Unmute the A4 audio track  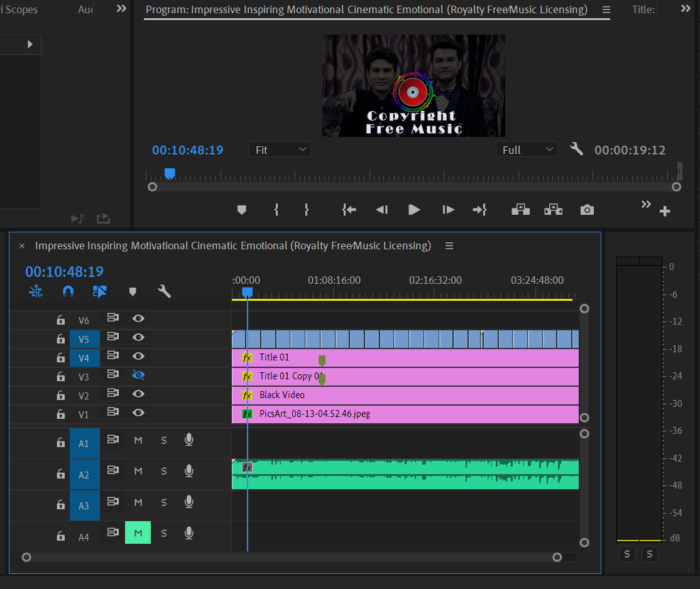pos(138,532)
